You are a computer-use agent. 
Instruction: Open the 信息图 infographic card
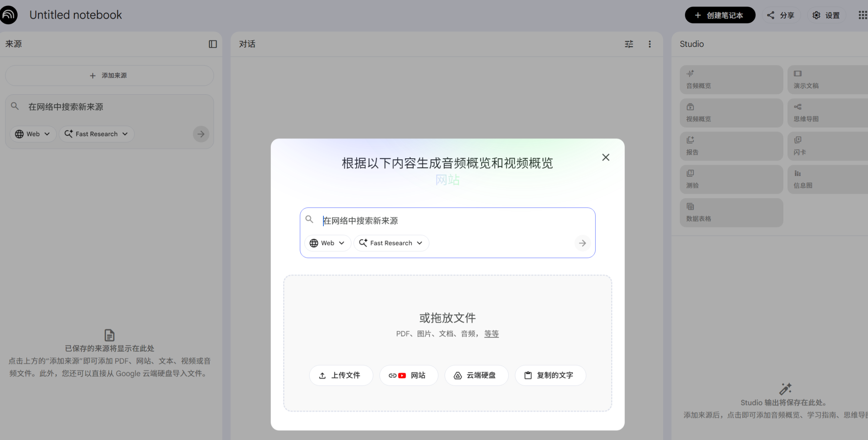coord(827,180)
